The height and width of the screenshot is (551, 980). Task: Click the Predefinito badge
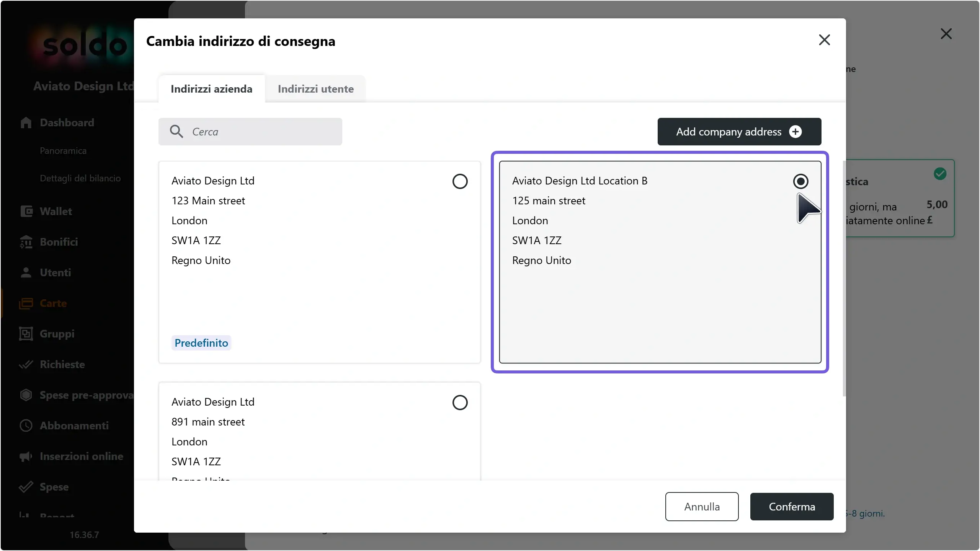[201, 343]
